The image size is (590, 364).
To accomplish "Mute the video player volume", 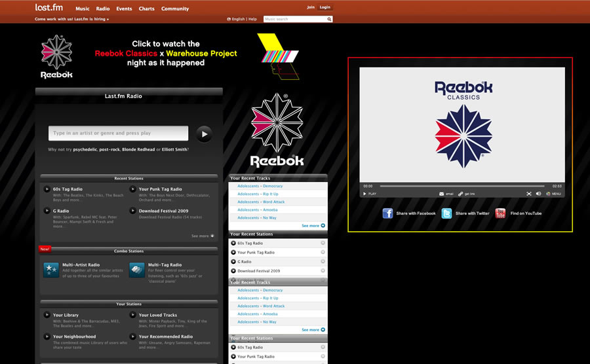I will (x=538, y=194).
